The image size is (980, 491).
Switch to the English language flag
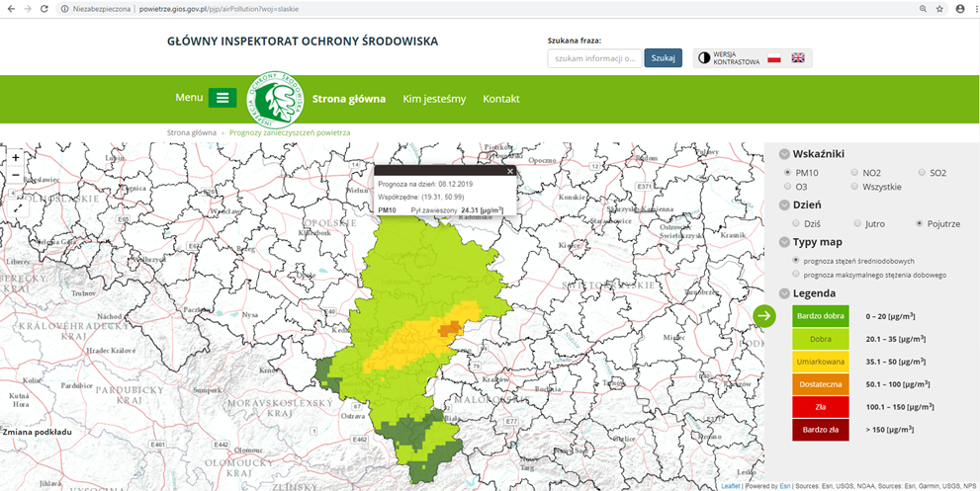(798, 58)
